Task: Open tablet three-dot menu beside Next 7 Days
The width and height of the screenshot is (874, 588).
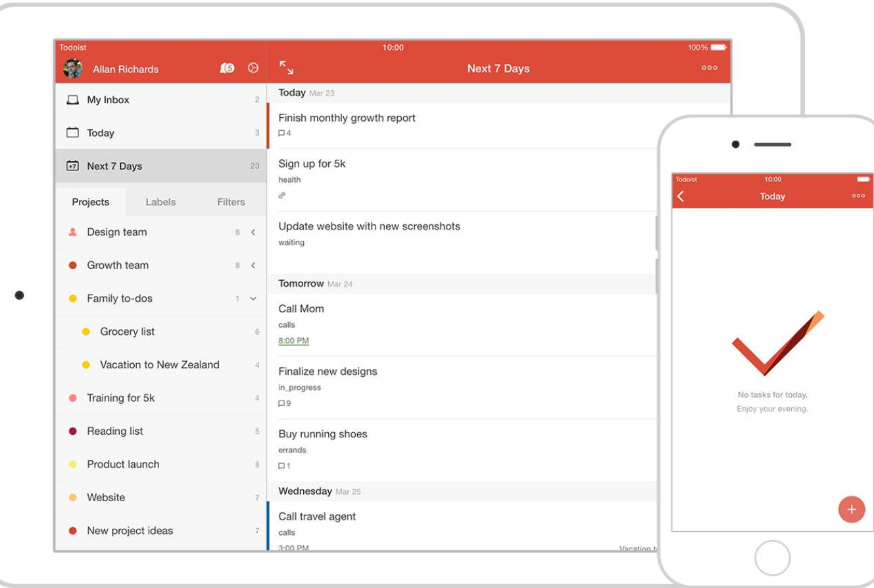Action: (x=710, y=68)
